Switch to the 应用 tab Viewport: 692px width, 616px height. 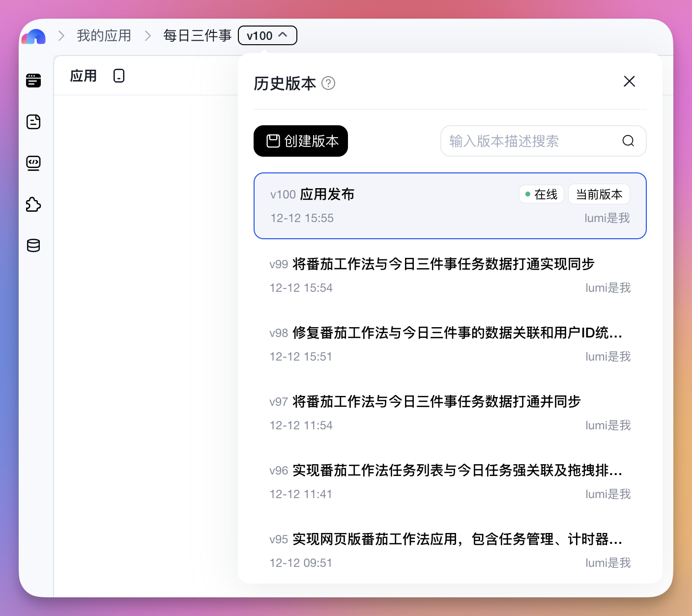pyautogui.click(x=84, y=76)
